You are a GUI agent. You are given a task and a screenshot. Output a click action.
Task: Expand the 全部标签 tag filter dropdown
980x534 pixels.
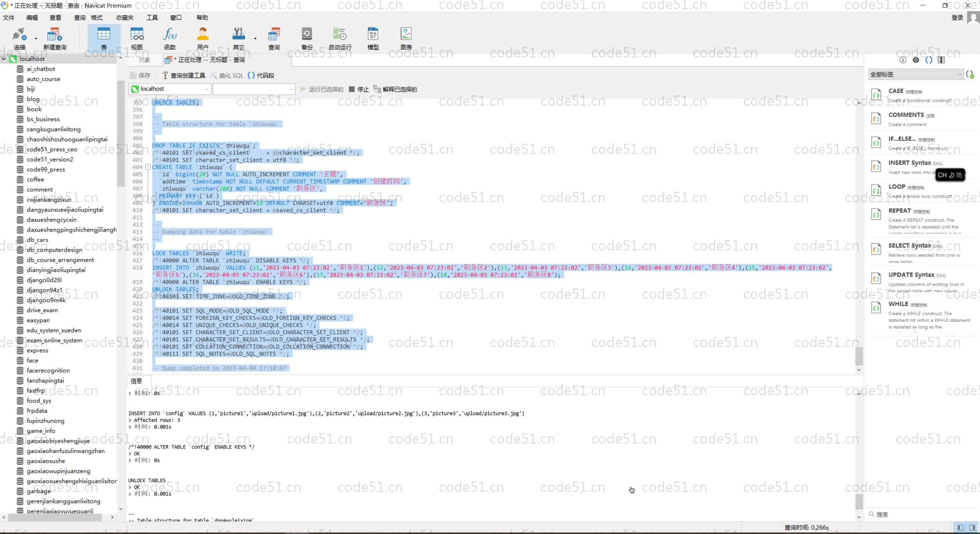click(x=915, y=74)
